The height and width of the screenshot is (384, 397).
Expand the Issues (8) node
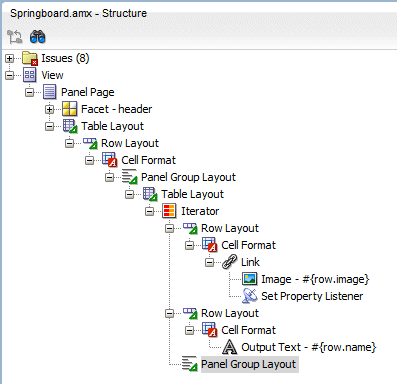click(10, 59)
